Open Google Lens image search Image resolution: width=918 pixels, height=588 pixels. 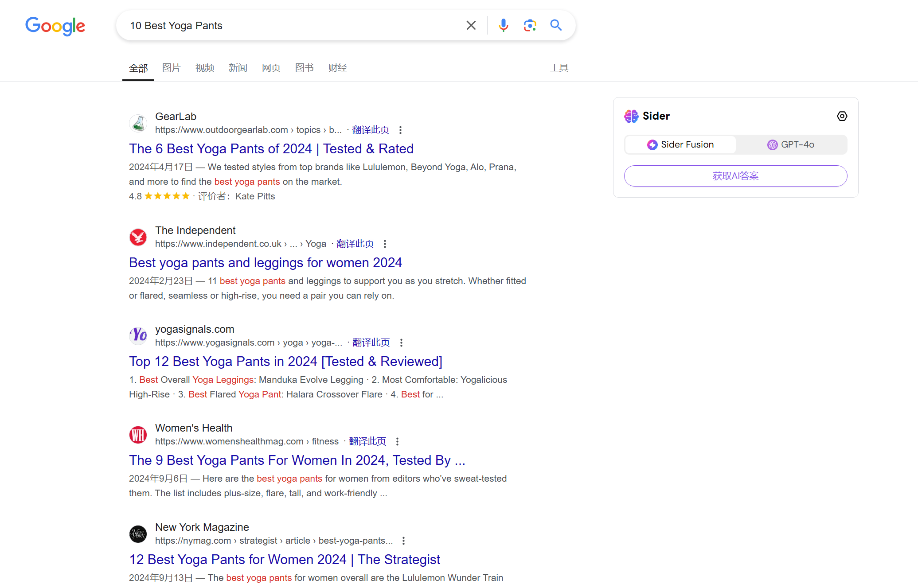click(x=530, y=25)
